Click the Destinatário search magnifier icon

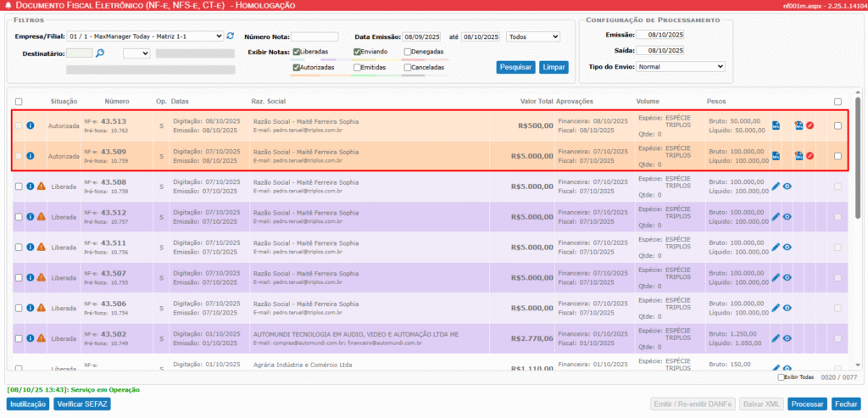[99, 53]
